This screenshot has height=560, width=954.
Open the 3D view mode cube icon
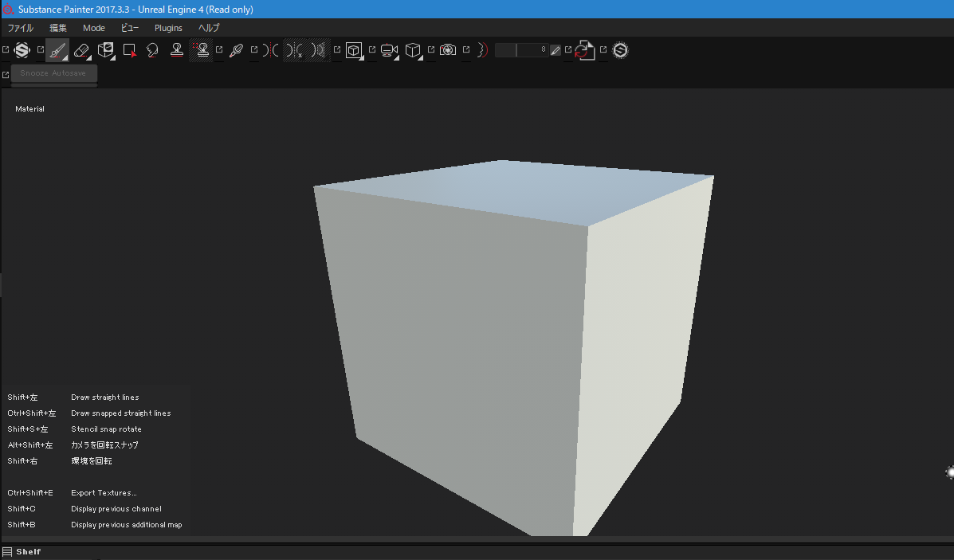[x=354, y=50]
